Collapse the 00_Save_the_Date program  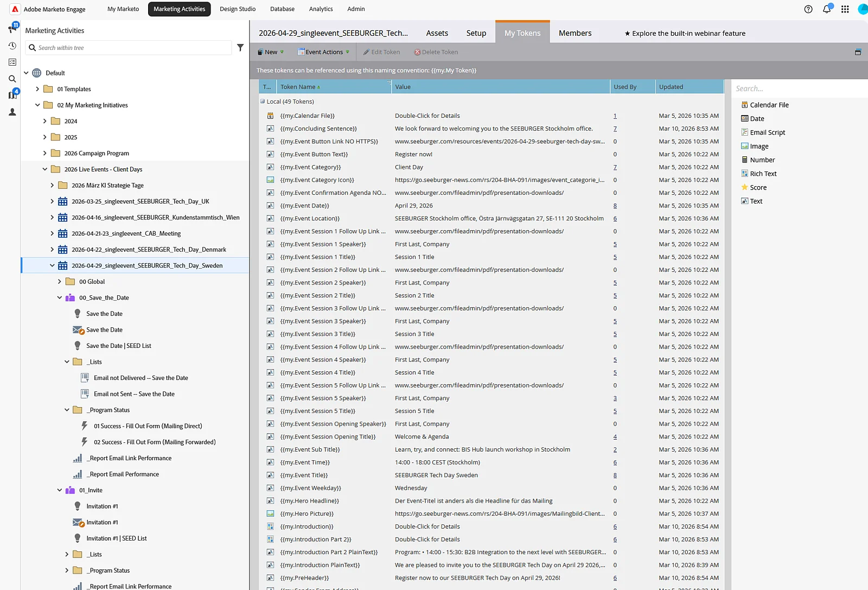click(x=60, y=297)
